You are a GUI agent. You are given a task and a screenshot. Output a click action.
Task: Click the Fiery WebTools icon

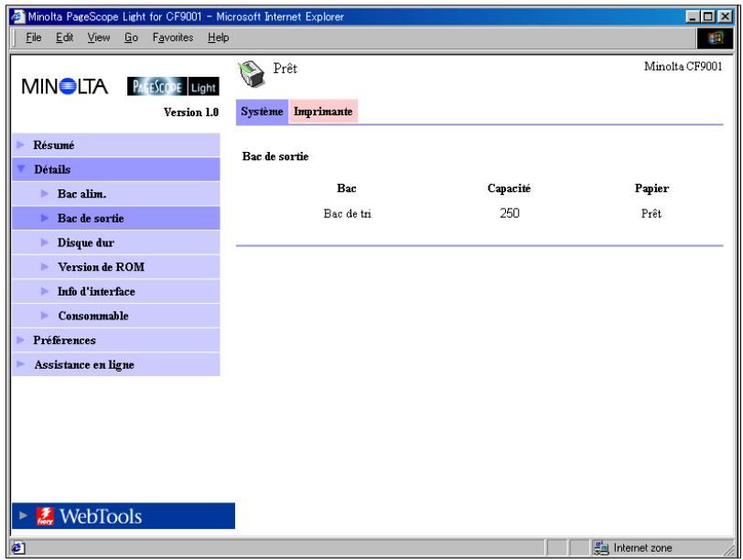coord(46,516)
